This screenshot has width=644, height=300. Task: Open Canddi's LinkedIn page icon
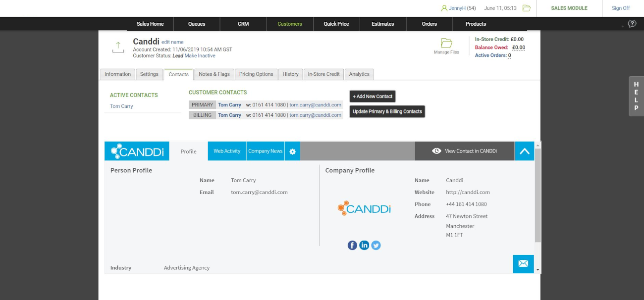tap(364, 245)
